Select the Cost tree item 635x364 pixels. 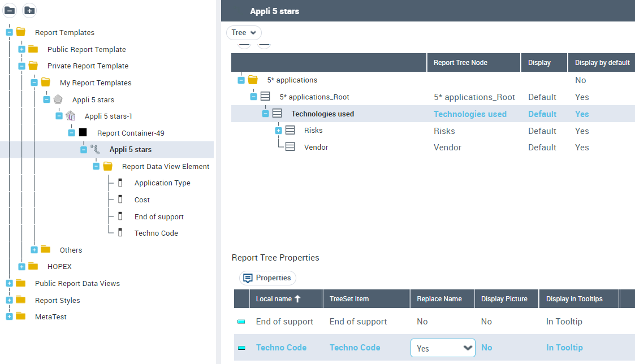142,200
